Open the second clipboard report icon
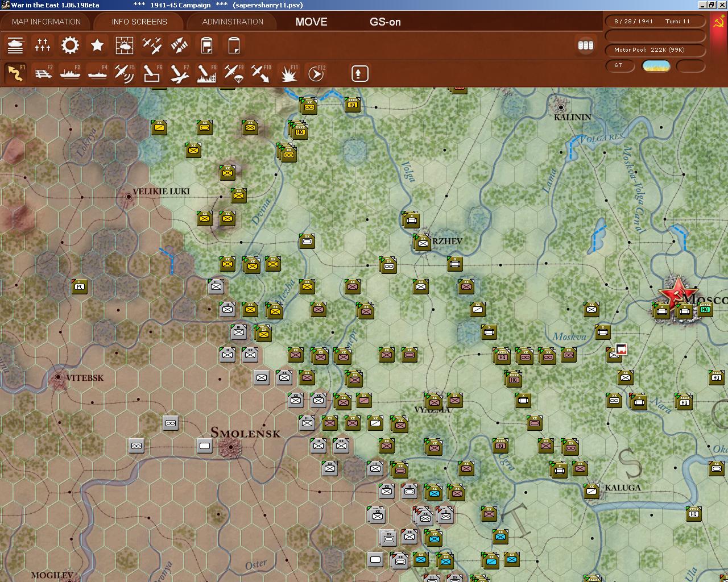 [234, 45]
